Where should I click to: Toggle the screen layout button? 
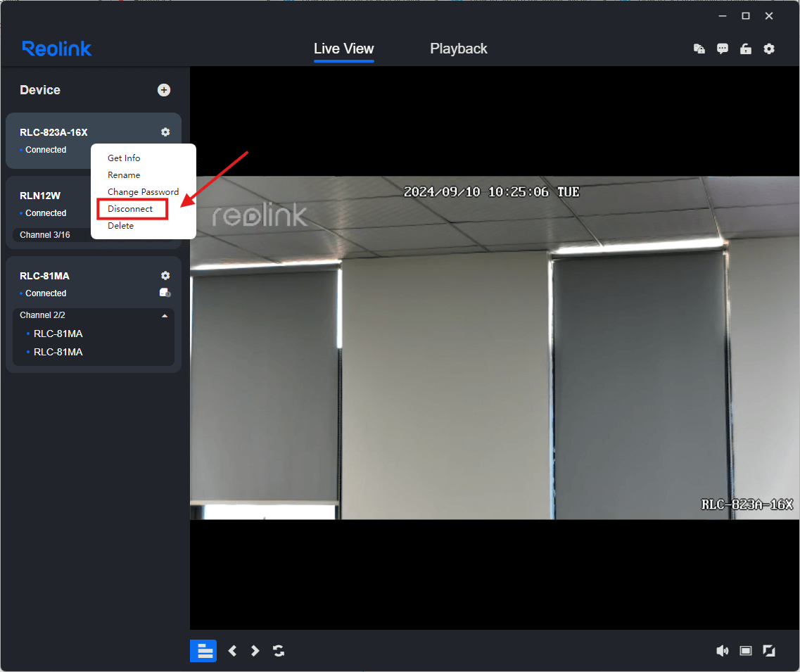point(203,651)
